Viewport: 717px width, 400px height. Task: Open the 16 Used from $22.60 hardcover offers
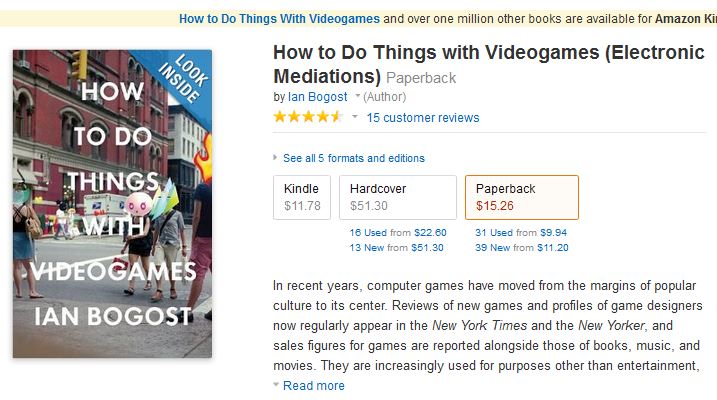pyautogui.click(x=398, y=233)
